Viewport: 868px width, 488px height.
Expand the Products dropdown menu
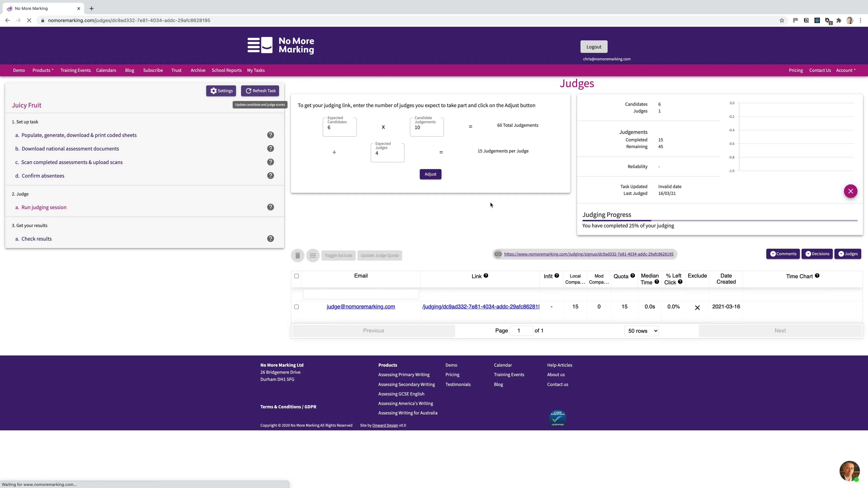43,70
